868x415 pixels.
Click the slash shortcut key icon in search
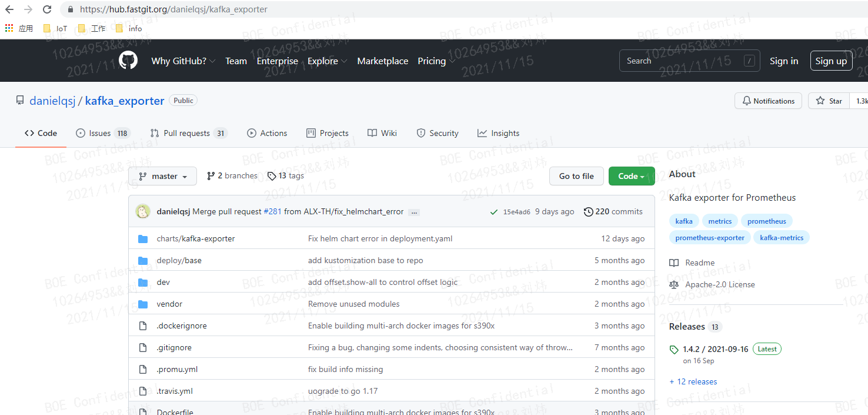pos(749,61)
